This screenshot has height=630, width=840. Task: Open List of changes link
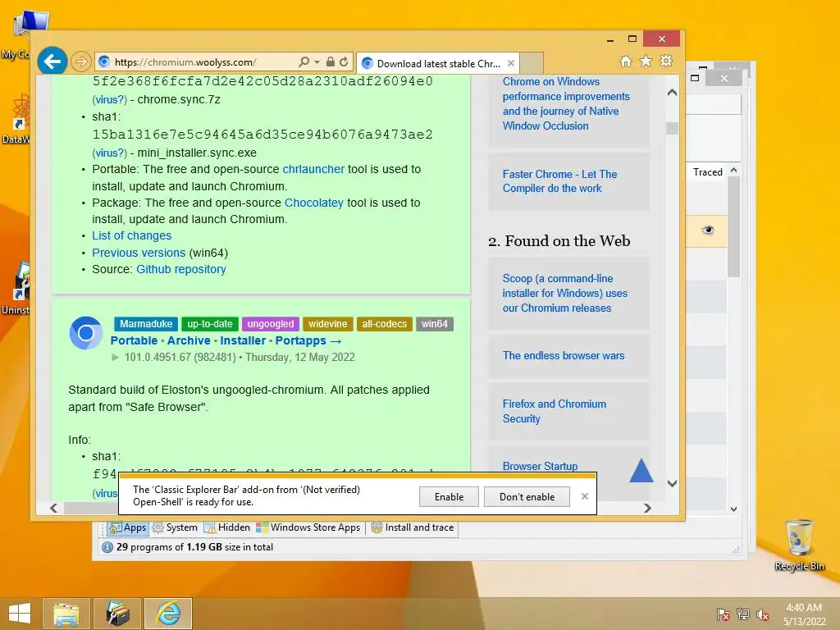click(132, 235)
